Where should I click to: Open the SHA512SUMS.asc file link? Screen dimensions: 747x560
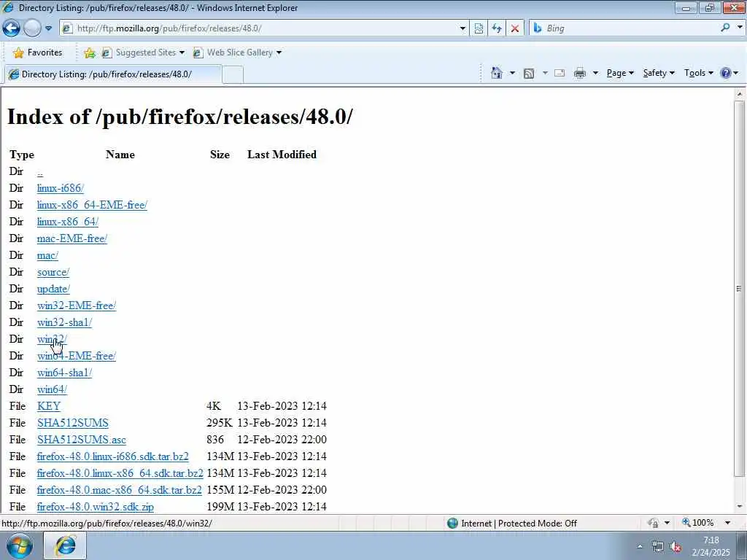(82, 440)
